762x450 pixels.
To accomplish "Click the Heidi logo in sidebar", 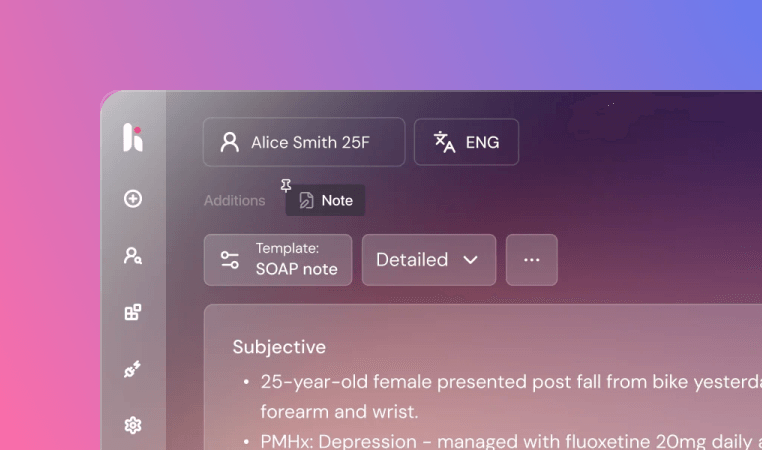I will coord(133,137).
